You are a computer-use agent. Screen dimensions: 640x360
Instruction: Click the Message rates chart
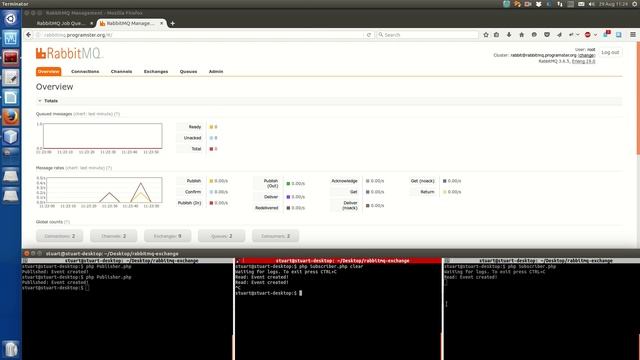point(104,190)
